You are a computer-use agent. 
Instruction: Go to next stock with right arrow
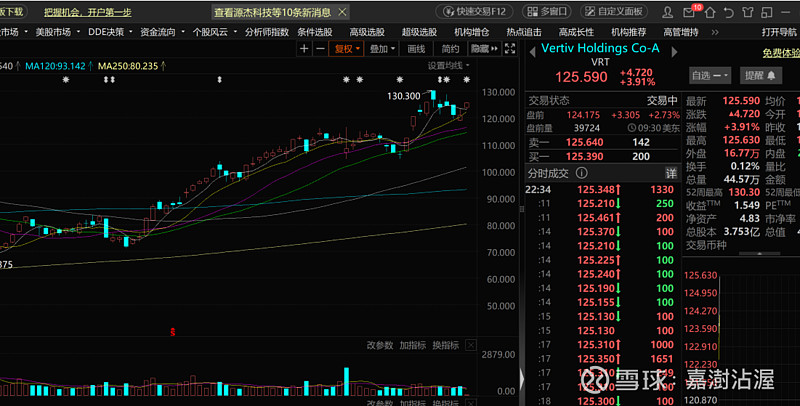click(674, 52)
